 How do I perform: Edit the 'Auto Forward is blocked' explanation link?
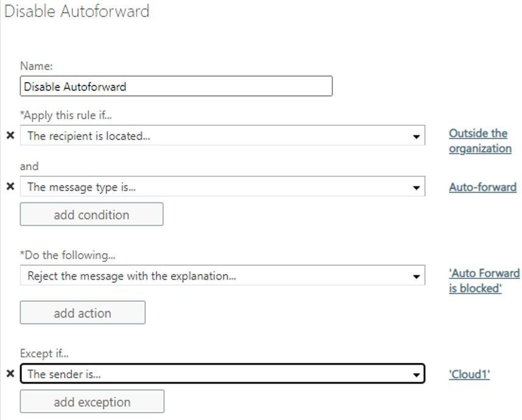484,281
